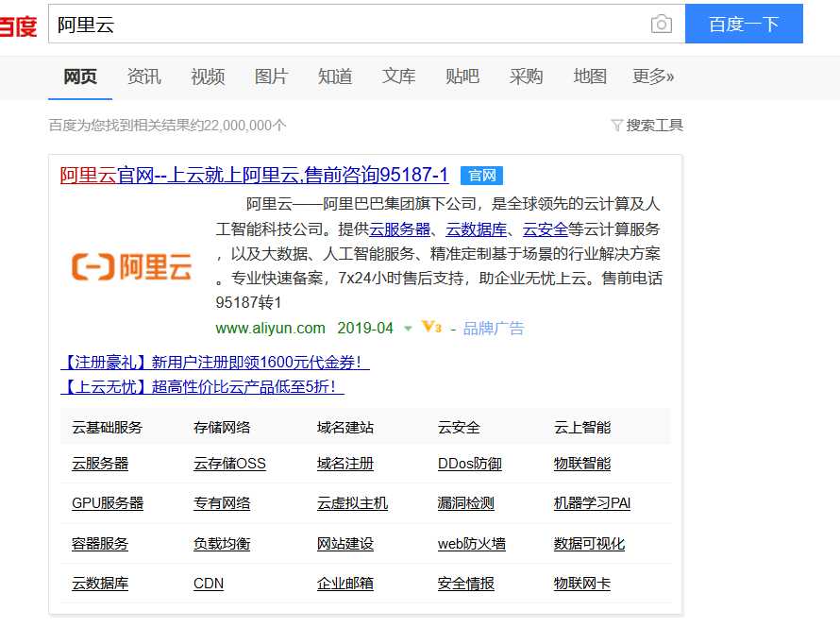Open the 数据可视化 link

[x=589, y=544]
